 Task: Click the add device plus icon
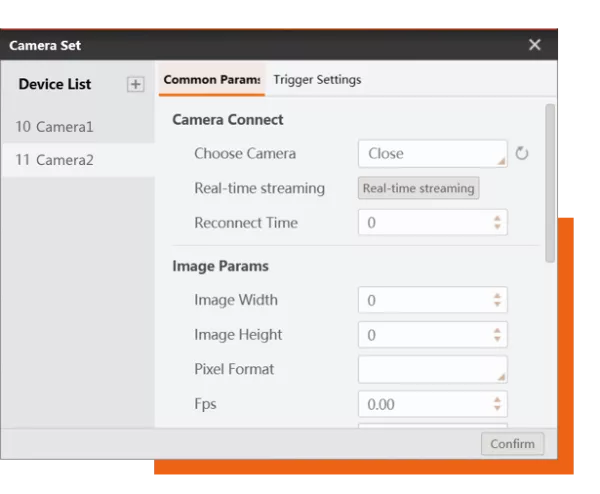point(135,84)
